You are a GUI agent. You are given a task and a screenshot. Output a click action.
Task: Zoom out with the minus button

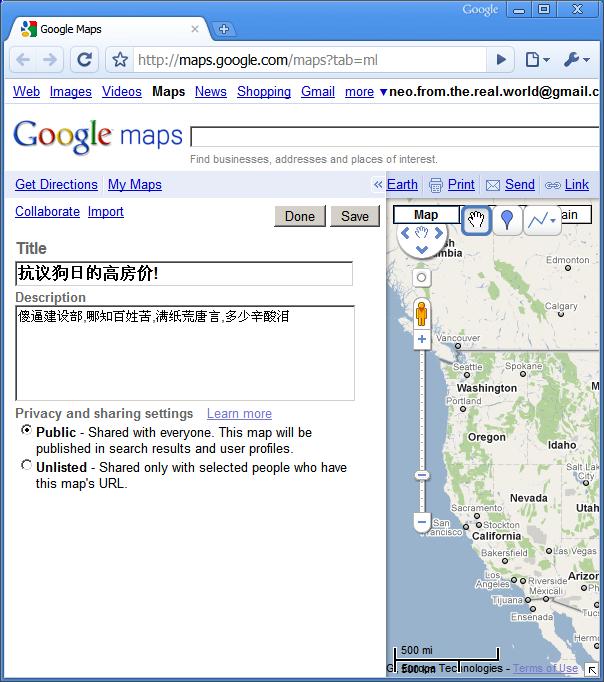click(421, 522)
